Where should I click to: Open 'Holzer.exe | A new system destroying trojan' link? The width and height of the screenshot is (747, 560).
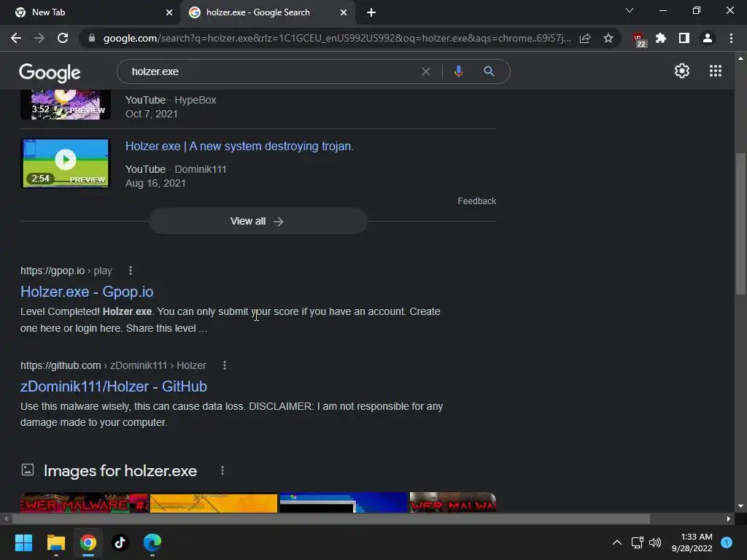click(239, 146)
